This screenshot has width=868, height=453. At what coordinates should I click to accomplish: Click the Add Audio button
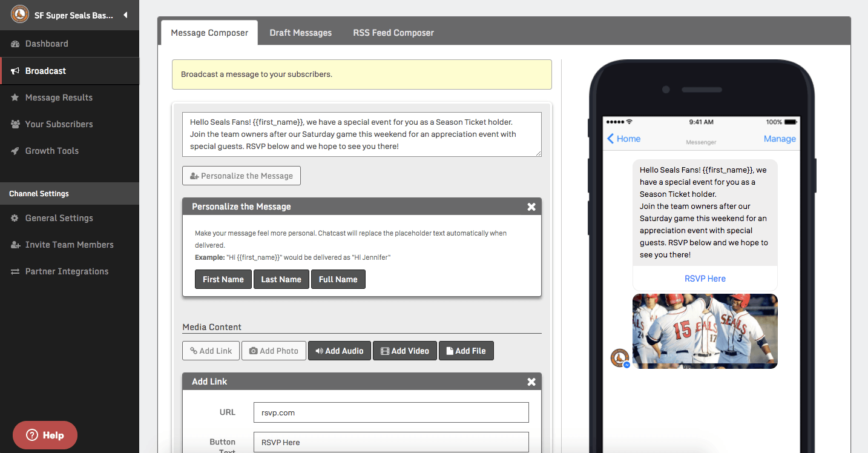(339, 351)
